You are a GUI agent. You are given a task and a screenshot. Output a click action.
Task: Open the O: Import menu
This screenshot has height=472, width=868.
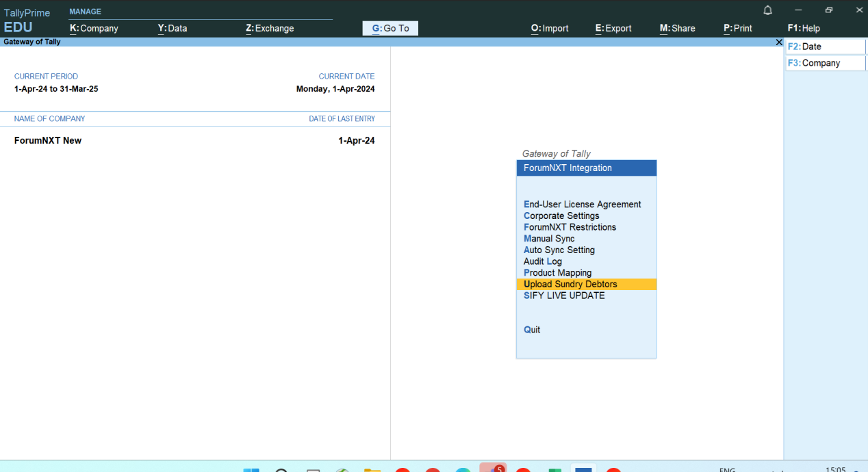(550, 28)
